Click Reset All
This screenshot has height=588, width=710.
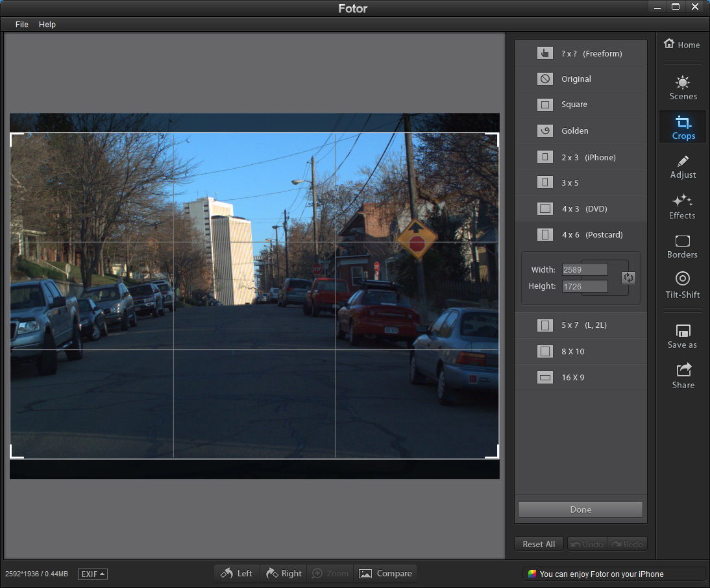[539, 544]
